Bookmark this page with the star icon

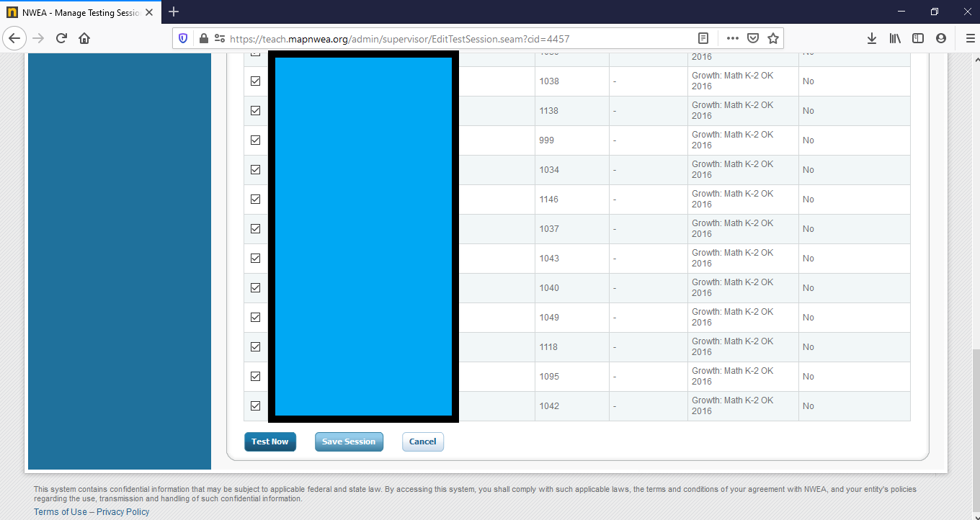coord(774,38)
